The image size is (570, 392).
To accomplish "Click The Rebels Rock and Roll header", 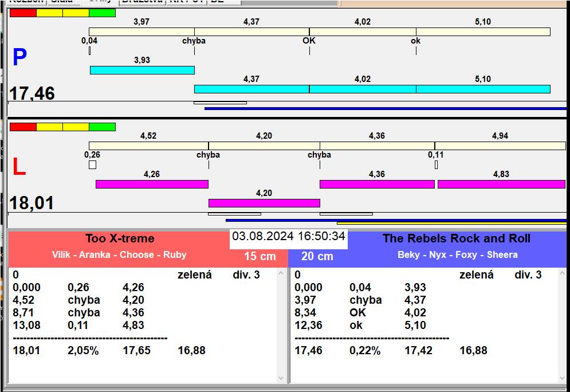I will [x=456, y=238].
